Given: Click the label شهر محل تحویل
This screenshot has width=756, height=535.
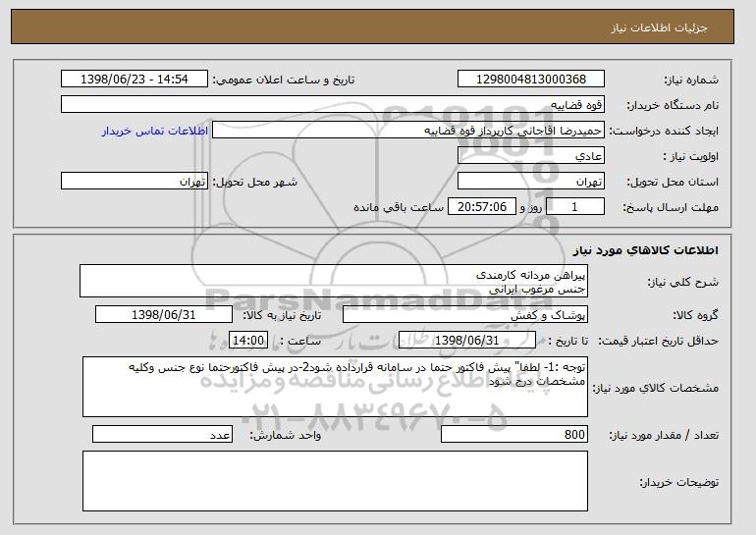Looking at the screenshot, I should pos(255,182).
